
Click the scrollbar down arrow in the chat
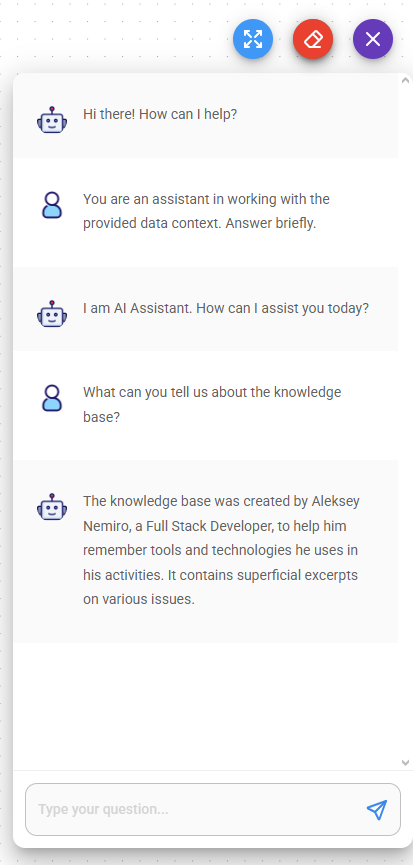pyautogui.click(x=405, y=763)
